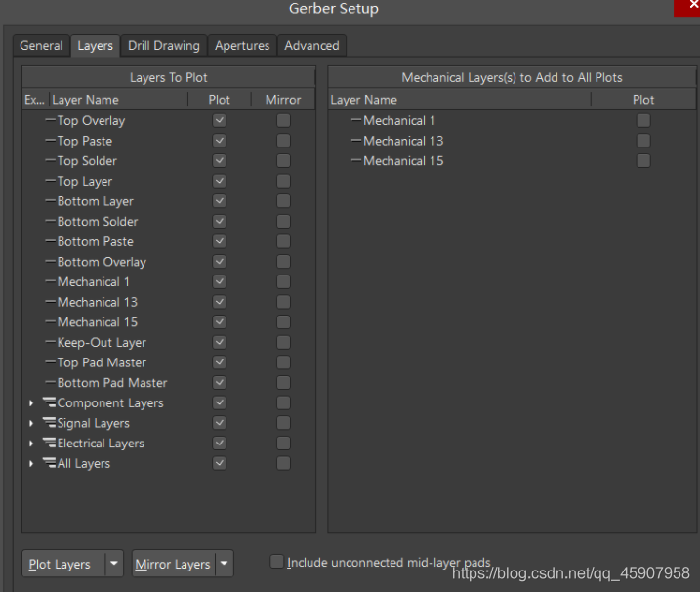Screen dimensions: 700x592
Task: Click the Signal Layers stack icon
Action: (x=49, y=423)
